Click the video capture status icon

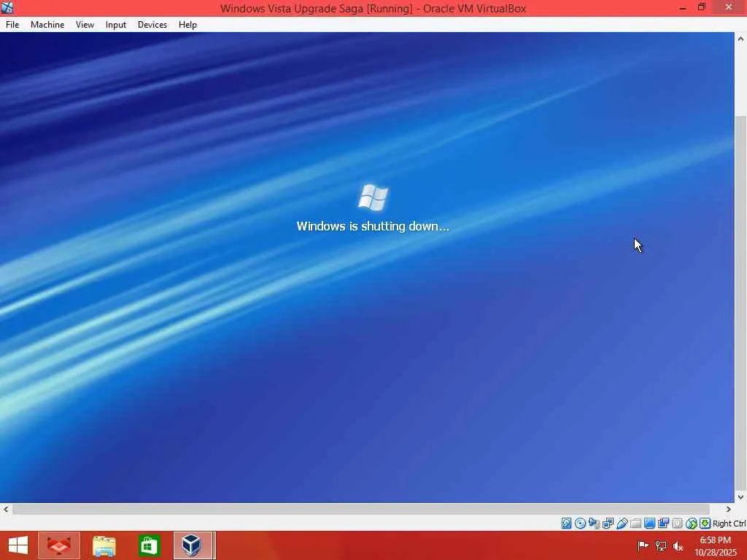pos(663,524)
